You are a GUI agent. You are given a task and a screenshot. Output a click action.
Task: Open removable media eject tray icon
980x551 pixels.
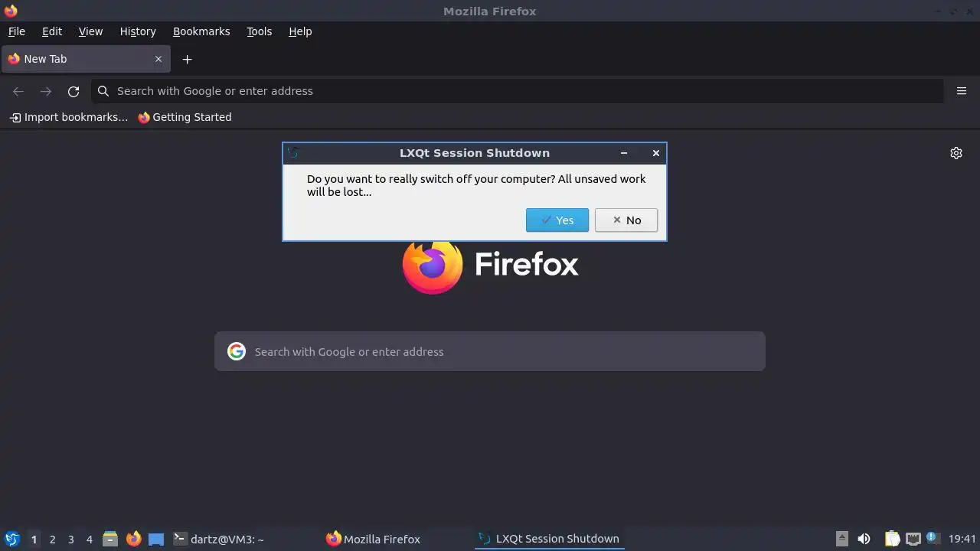coord(841,539)
